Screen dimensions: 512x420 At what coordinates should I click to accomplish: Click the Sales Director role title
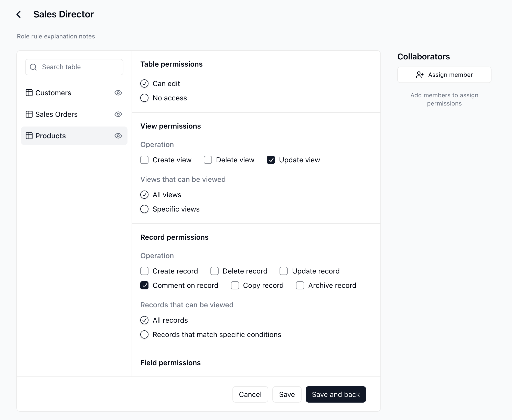tap(63, 14)
